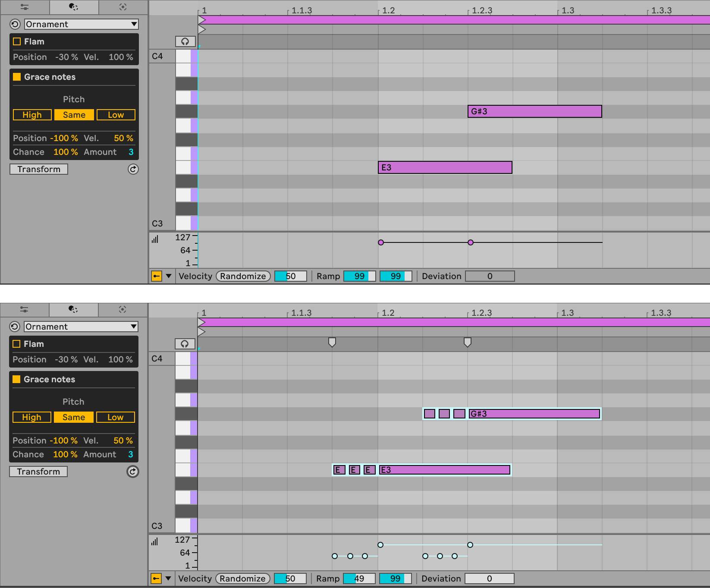Open the velocity lane selector dropdown
Image resolution: width=710 pixels, height=588 pixels.
tap(168, 276)
